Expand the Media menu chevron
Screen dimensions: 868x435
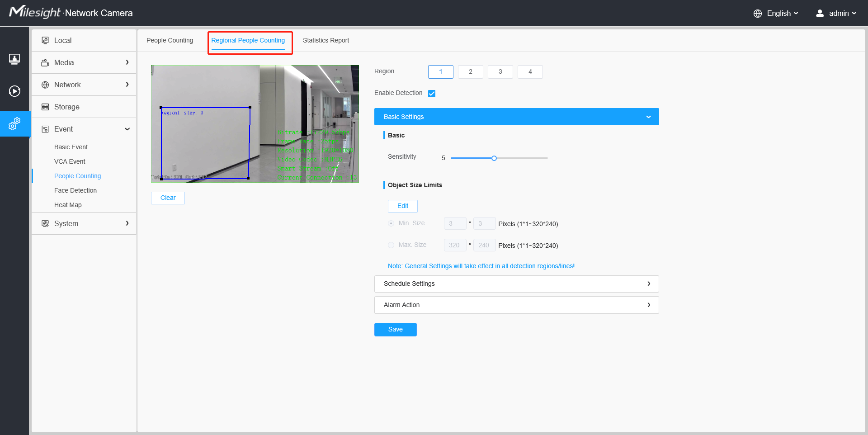pos(127,62)
